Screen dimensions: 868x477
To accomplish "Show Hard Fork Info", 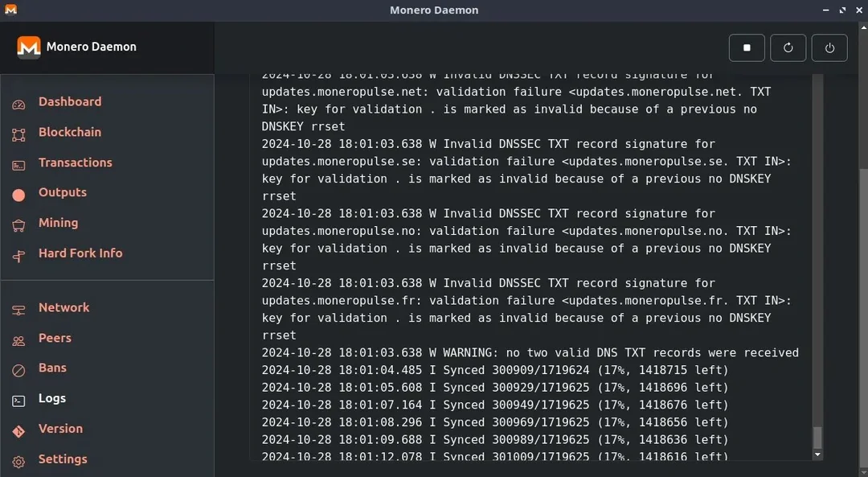I will click(x=80, y=253).
